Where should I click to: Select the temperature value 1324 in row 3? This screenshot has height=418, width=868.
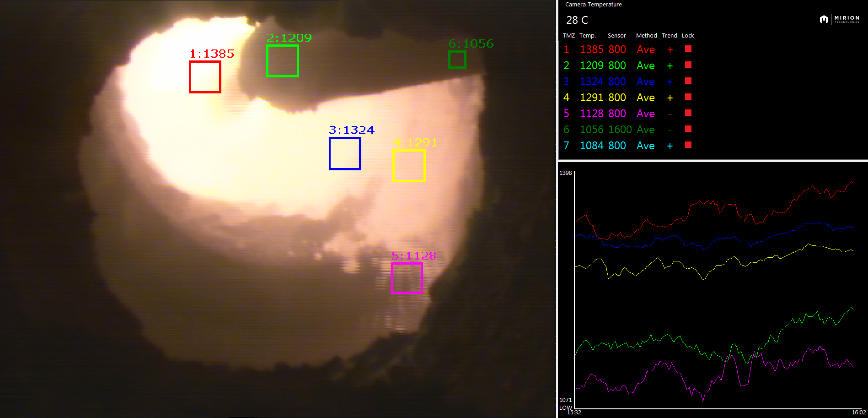pyautogui.click(x=592, y=81)
